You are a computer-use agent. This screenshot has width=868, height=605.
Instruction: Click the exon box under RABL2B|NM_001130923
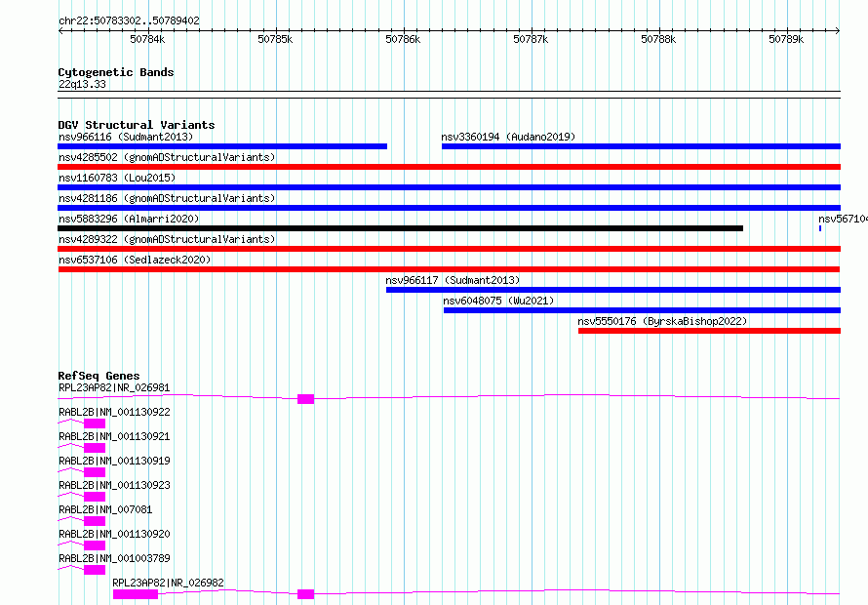(x=95, y=497)
